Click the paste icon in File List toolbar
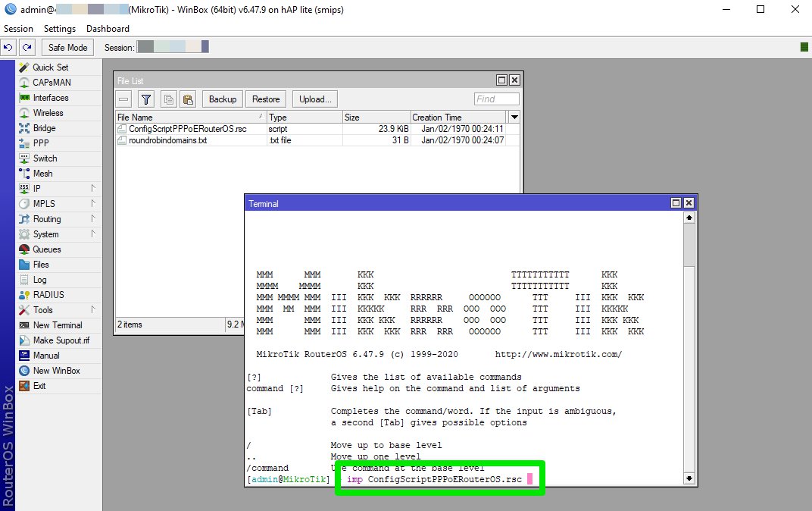Image resolution: width=812 pixels, height=511 pixels. (188, 99)
